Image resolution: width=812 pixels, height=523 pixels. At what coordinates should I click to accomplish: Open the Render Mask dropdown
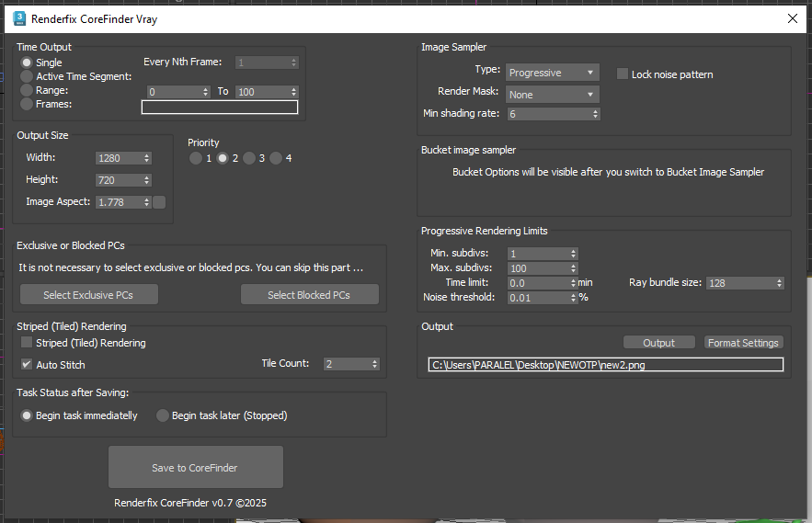coord(552,95)
